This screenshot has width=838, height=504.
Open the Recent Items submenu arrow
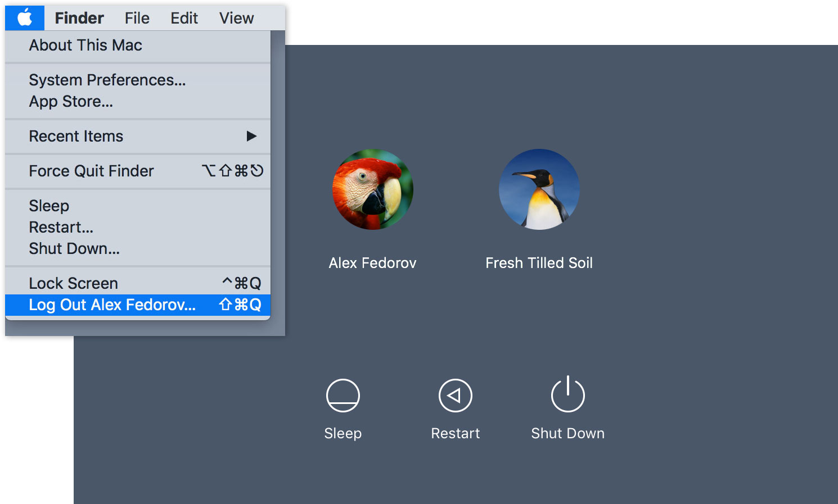(251, 136)
